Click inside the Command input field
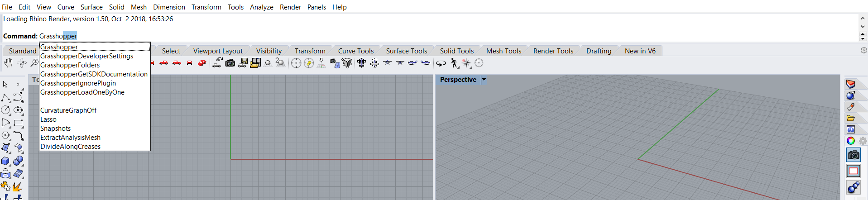Screen dimensions: 868x200 pos(448,36)
